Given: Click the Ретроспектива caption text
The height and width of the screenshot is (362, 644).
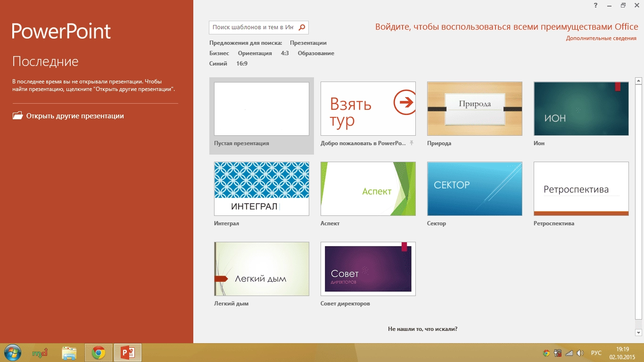Looking at the screenshot, I should (x=554, y=223).
